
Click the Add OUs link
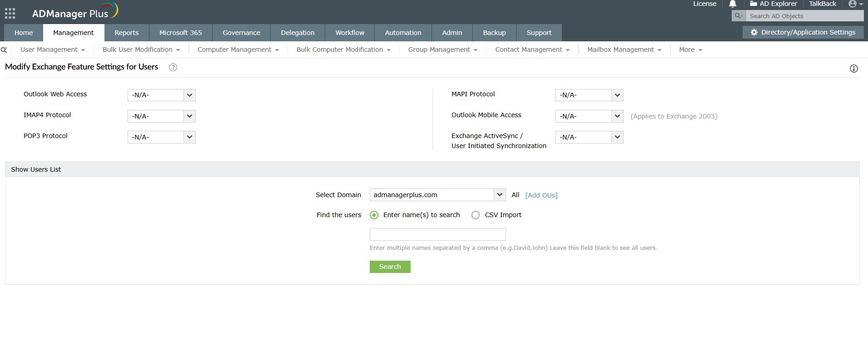point(541,195)
